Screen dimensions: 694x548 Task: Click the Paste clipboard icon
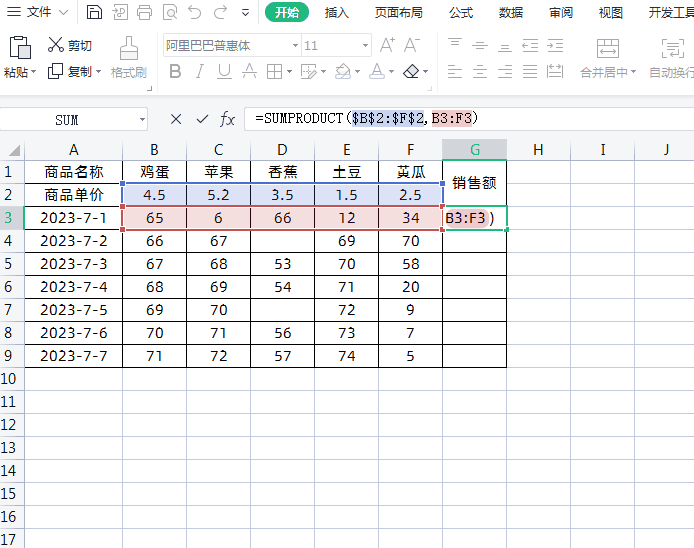(20, 48)
